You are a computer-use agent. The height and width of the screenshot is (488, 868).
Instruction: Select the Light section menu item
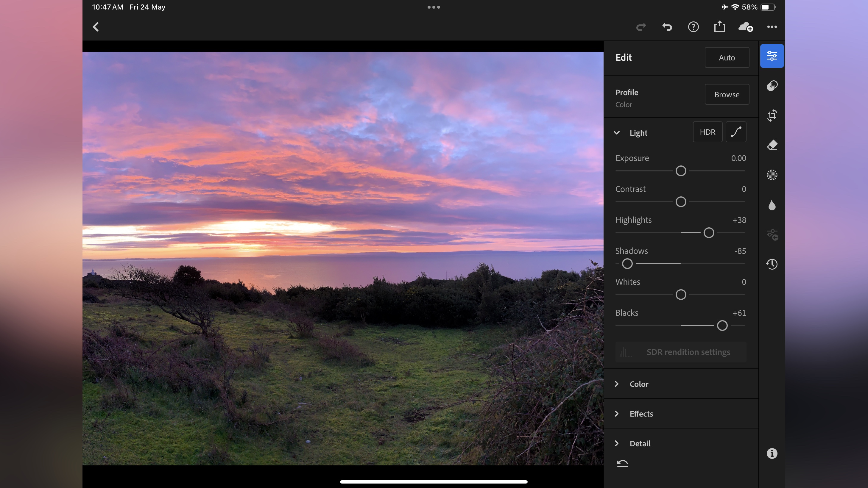(x=638, y=133)
